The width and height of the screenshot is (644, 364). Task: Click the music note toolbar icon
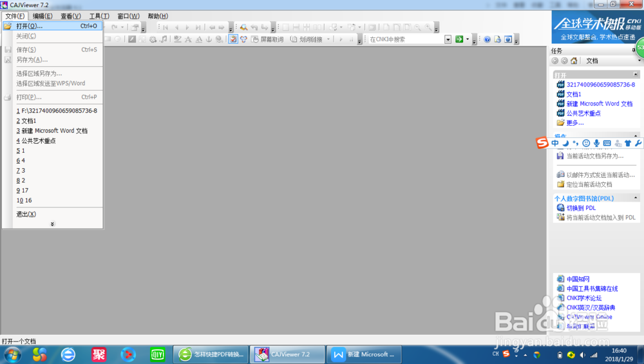tap(164, 39)
